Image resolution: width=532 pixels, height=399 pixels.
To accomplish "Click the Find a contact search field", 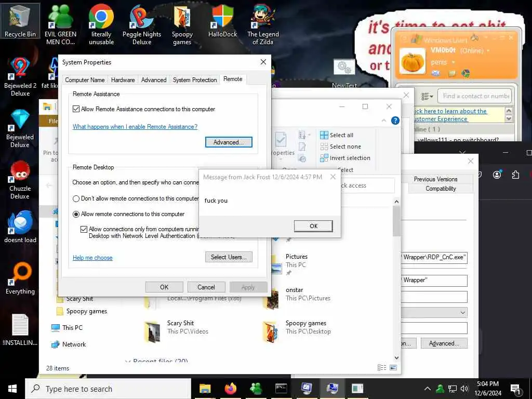I will tap(474, 96).
